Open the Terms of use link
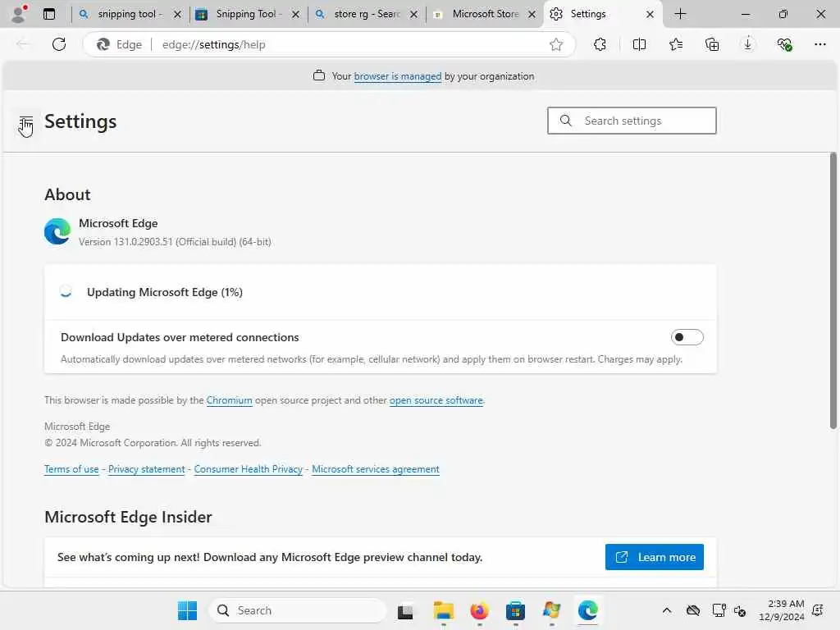The image size is (840, 630). (x=71, y=469)
